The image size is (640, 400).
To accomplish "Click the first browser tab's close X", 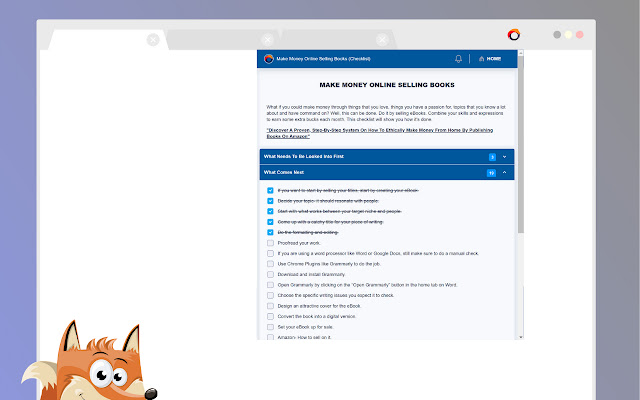I will click(x=153, y=40).
